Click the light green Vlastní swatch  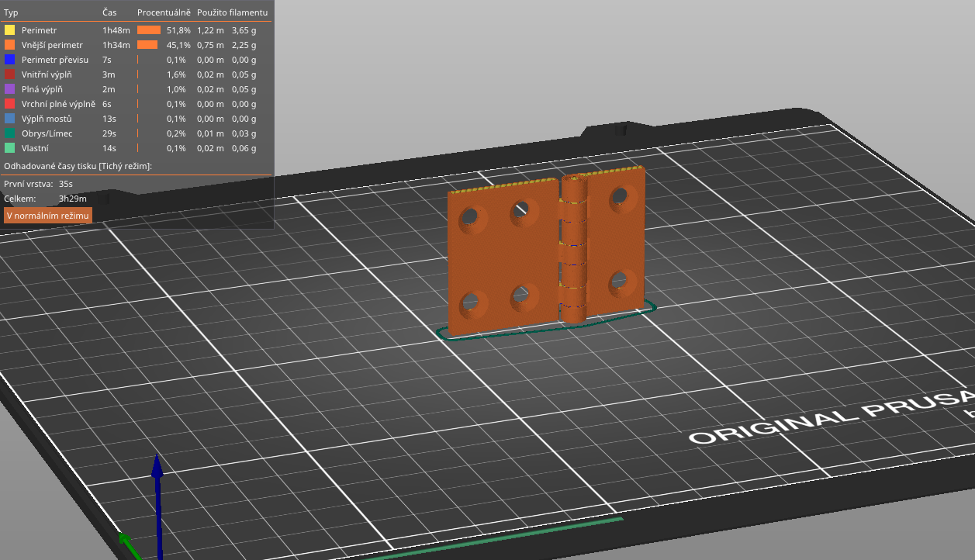tap(9, 147)
